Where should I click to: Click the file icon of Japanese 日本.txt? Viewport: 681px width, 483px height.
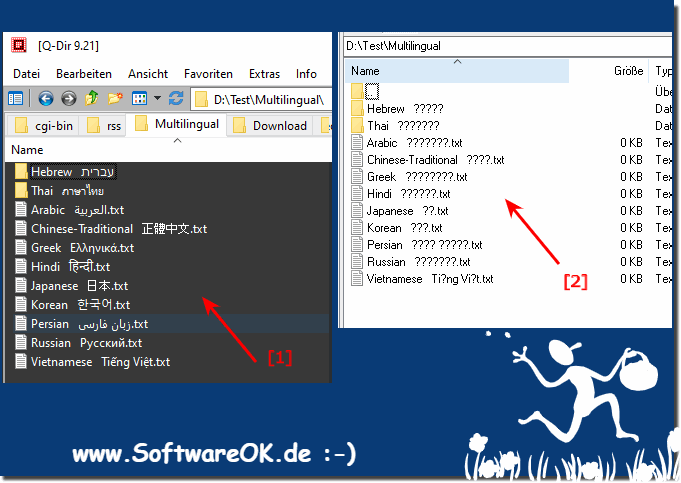pyautogui.click(x=21, y=285)
